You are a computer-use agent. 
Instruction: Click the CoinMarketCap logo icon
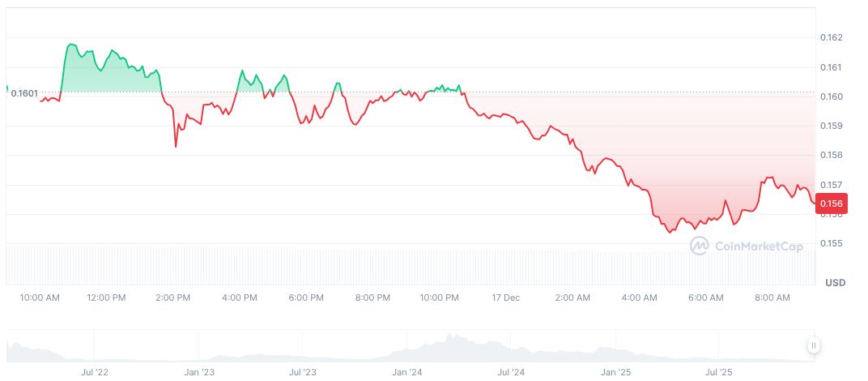click(700, 246)
